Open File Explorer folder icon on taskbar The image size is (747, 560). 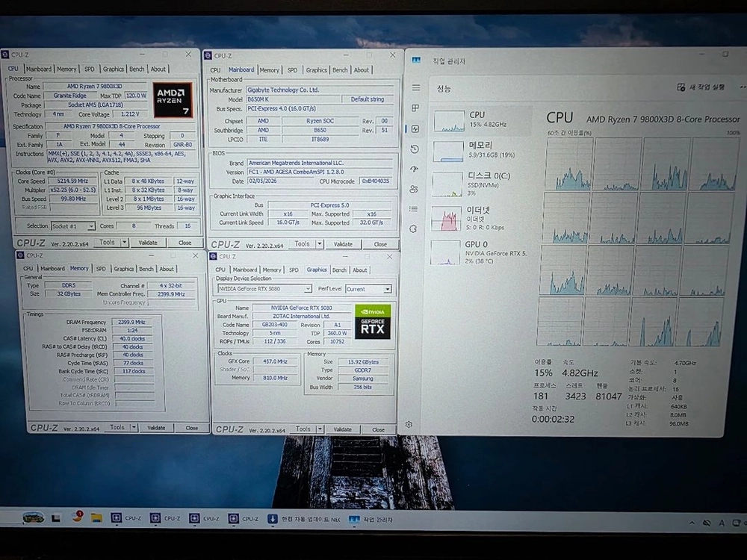(x=96, y=517)
